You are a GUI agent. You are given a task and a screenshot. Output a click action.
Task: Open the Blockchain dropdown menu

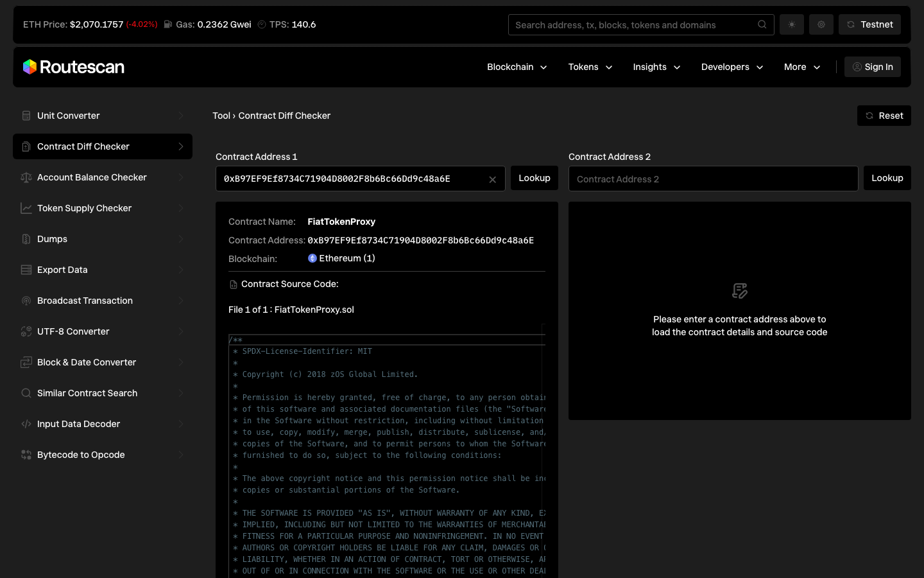[x=517, y=67]
